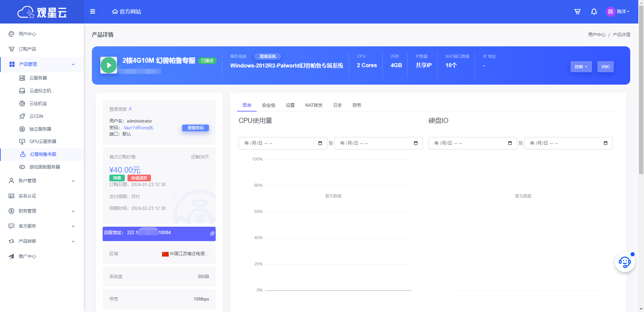Viewport: 644px width, 312px height.
Task: Click the 重置密码 button
Action: tap(195, 128)
